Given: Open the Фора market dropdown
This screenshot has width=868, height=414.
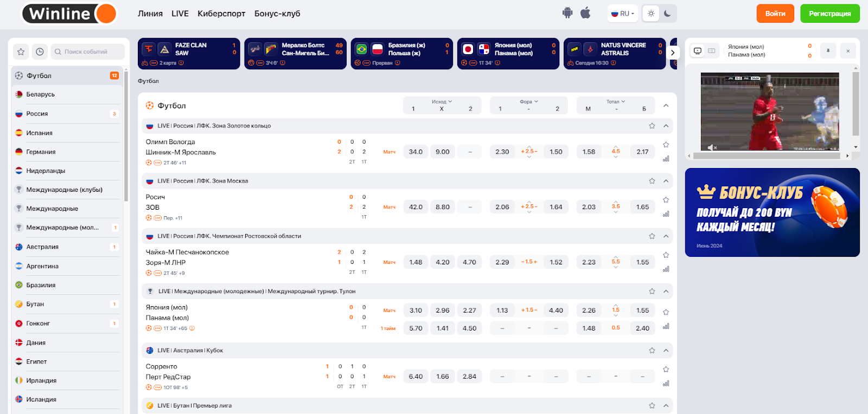Looking at the screenshot, I should tap(528, 101).
